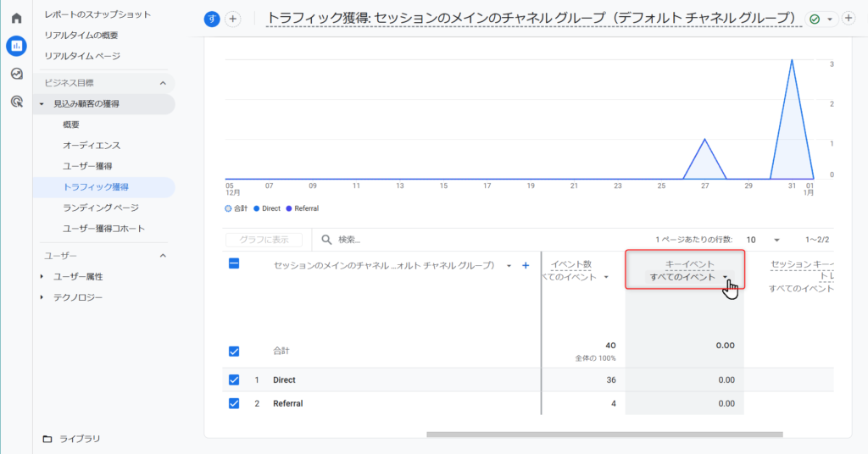
Task: Click the plus icon at title's right
Action: tap(849, 19)
